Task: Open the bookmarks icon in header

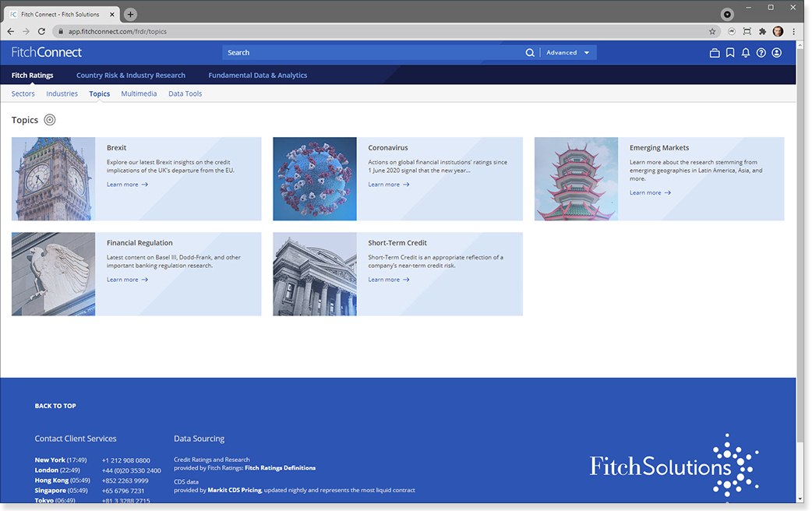Action: click(730, 53)
